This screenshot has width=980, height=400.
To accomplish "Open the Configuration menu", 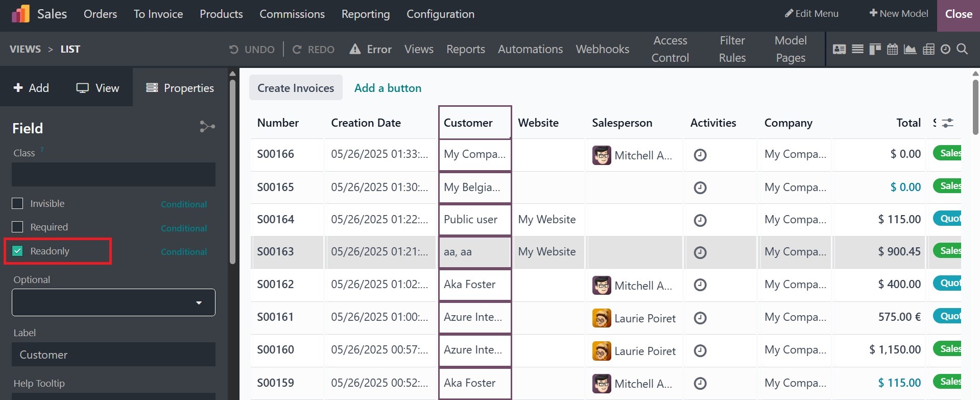I will point(440,14).
